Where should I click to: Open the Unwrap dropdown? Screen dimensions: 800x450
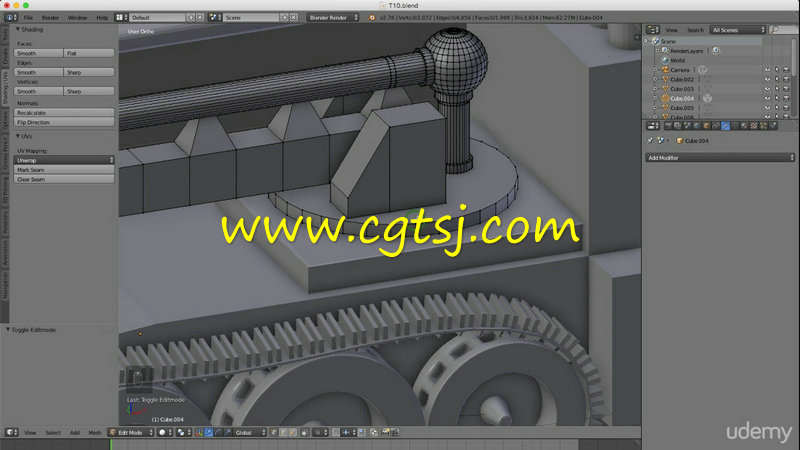click(64, 160)
